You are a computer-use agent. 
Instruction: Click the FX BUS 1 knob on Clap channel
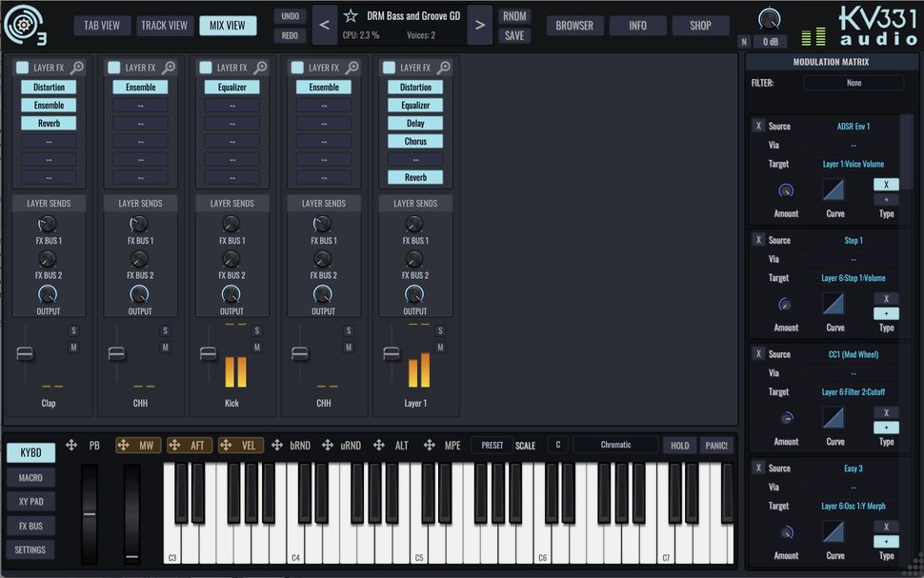(x=47, y=225)
